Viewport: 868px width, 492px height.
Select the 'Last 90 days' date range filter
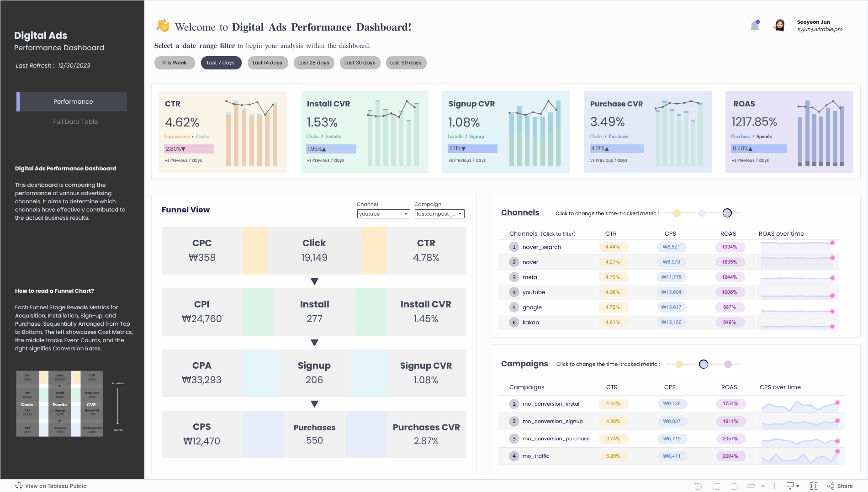click(x=405, y=63)
